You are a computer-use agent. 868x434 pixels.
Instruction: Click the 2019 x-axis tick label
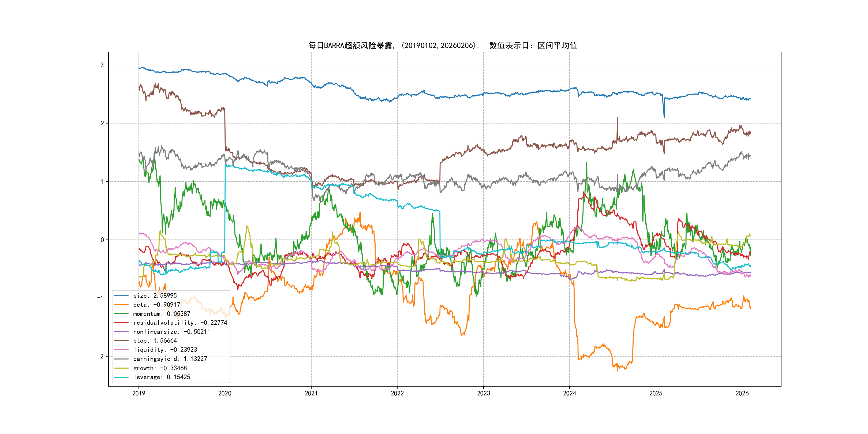pos(139,393)
